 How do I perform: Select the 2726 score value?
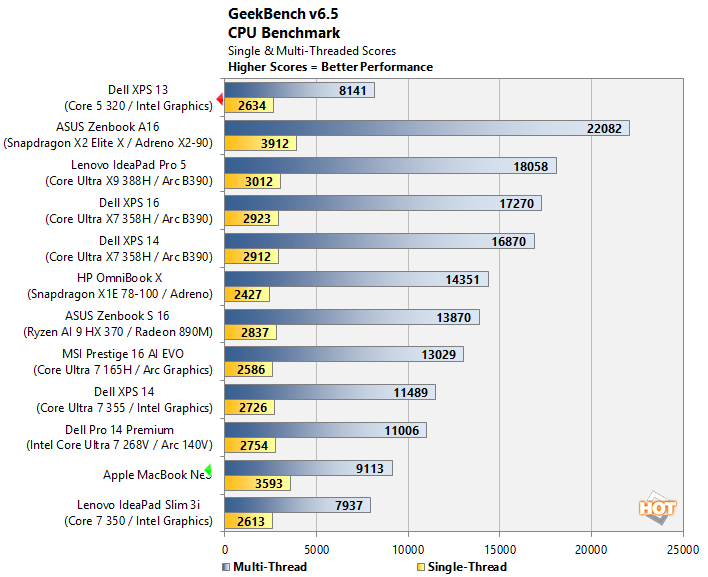point(253,408)
